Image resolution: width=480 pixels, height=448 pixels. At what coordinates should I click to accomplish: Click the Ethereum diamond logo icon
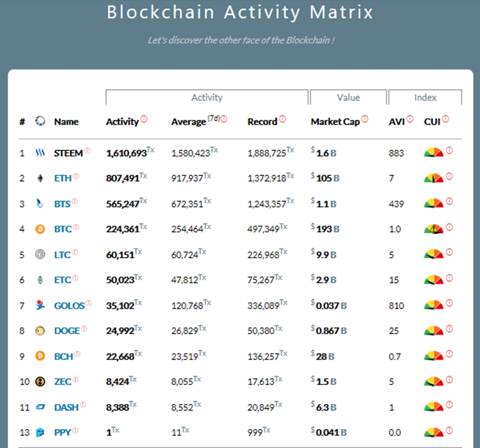click(x=40, y=178)
